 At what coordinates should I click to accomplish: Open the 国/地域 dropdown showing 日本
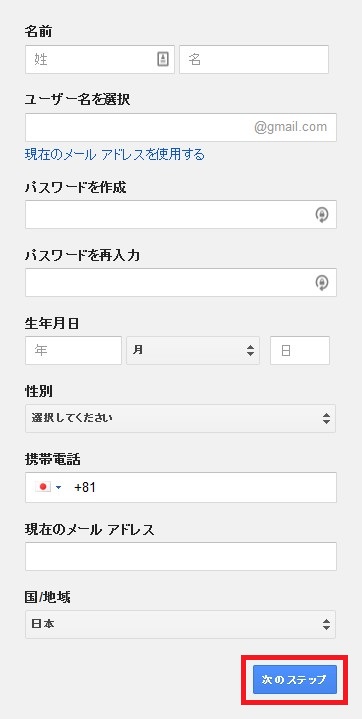(180, 624)
